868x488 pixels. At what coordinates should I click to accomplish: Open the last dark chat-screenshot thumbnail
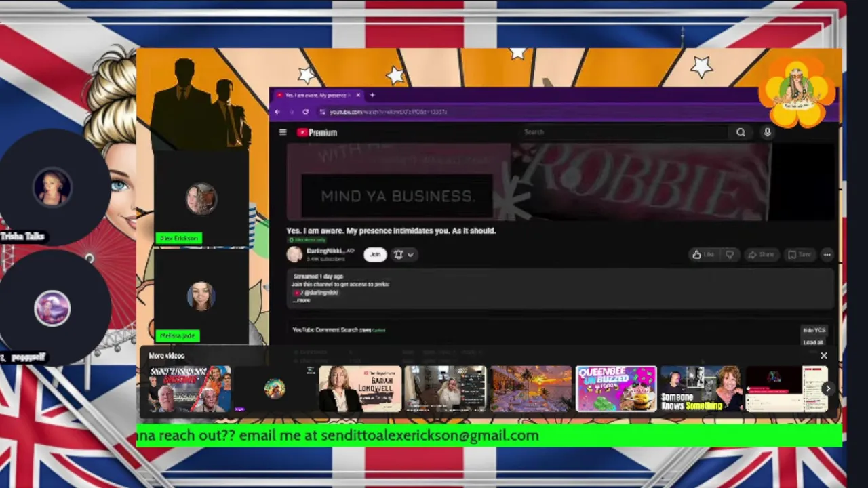point(787,388)
